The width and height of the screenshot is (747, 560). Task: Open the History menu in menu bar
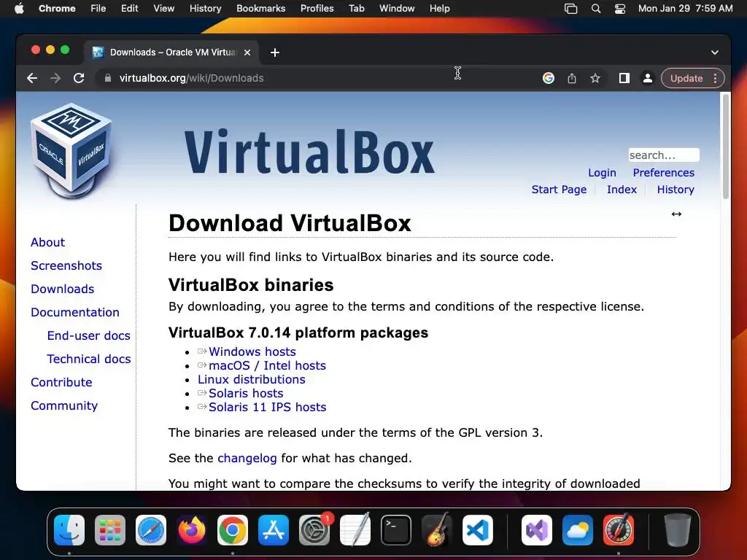click(x=205, y=8)
